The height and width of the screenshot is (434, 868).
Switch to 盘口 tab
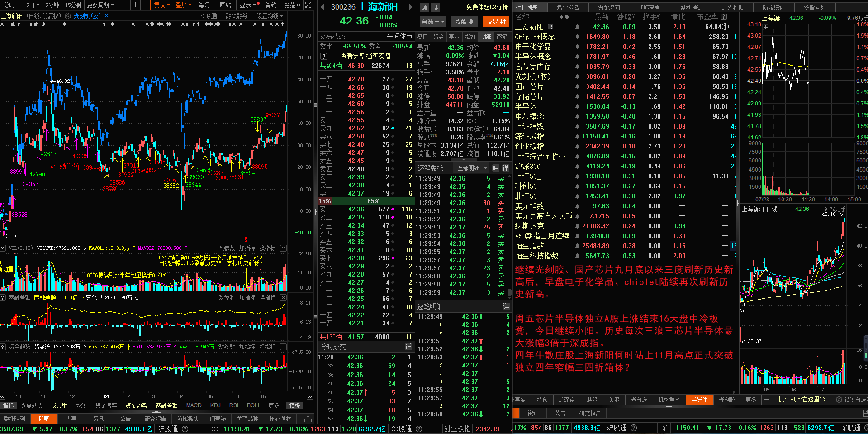point(422,37)
